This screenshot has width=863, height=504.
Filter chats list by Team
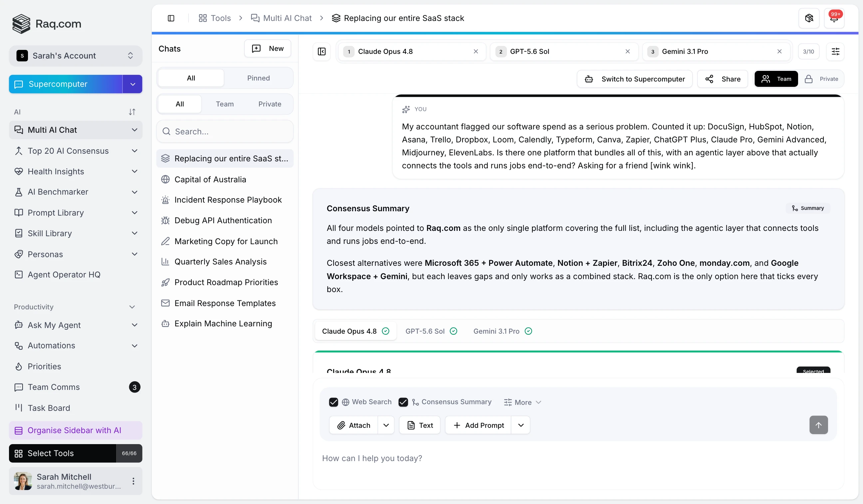pos(225,104)
